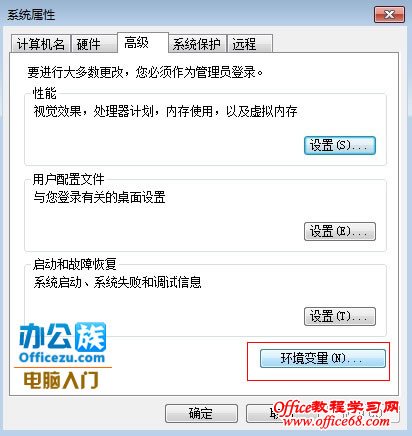Click the www.office68.com watermark link
Viewport: 412px width, 436px height.
336,422
